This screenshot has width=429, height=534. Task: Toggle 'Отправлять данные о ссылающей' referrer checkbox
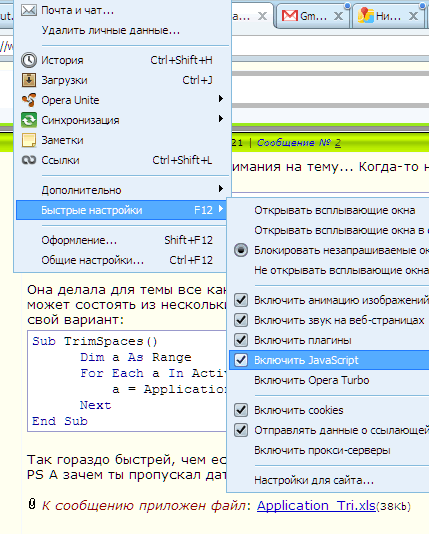click(241, 430)
